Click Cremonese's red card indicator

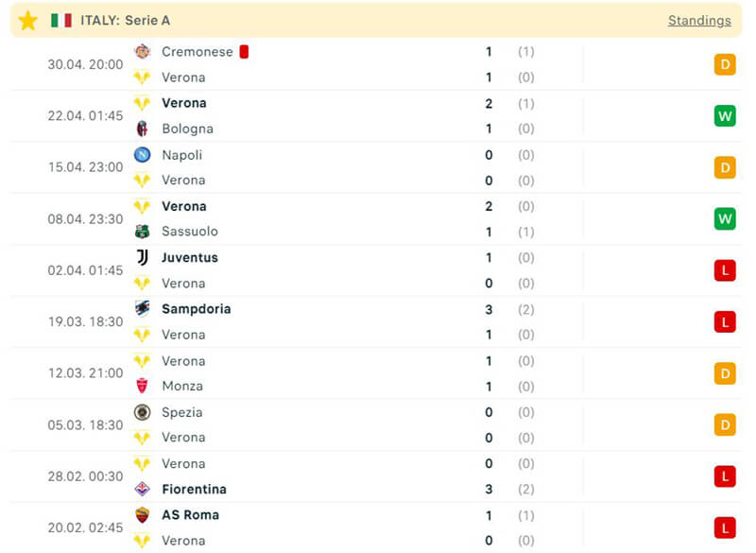(x=244, y=52)
